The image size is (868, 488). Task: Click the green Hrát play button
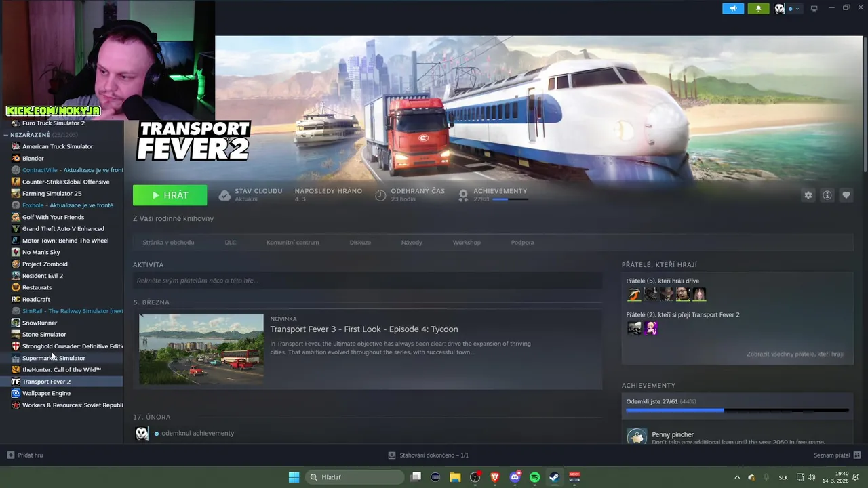(170, 195)
